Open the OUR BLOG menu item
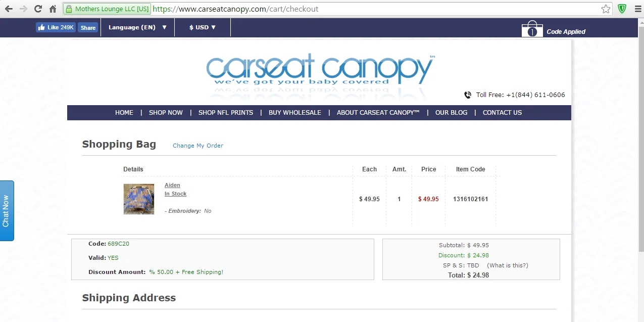 452,113
